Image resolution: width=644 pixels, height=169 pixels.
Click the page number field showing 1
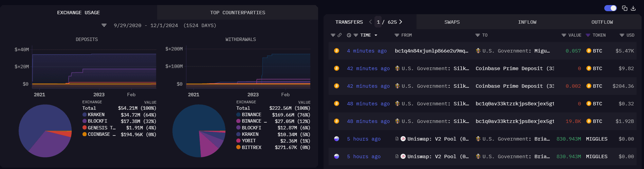pos(378,22)
